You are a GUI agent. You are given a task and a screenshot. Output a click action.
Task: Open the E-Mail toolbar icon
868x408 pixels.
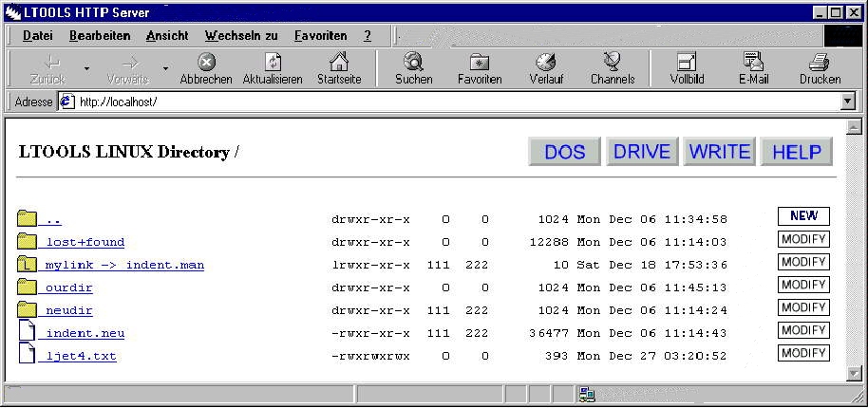753,63
